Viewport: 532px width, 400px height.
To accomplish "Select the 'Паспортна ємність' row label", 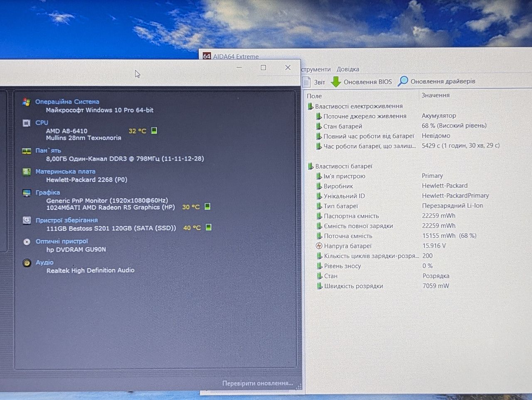I will [351, 216].
